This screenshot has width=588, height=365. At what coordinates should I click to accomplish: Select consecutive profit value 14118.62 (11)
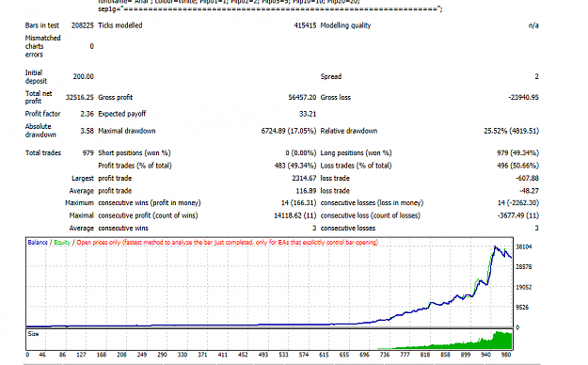coord(295,215)
